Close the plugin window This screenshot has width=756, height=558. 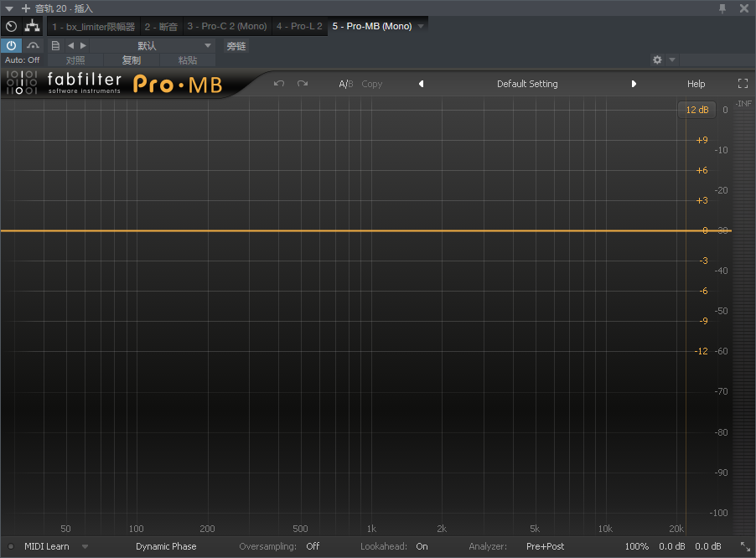coord(744,8)
